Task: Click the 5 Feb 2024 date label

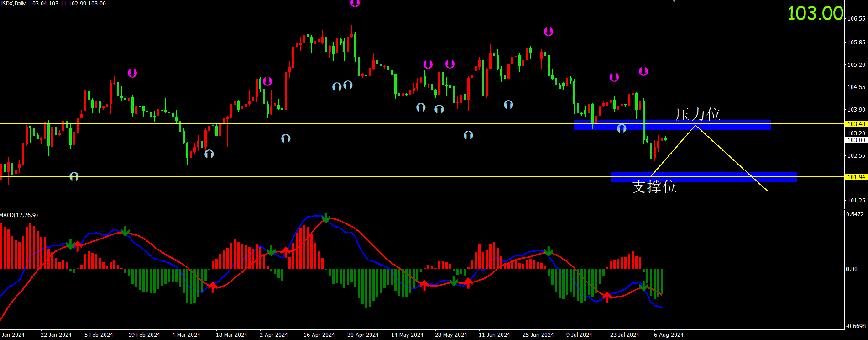Action: point(99,335)
